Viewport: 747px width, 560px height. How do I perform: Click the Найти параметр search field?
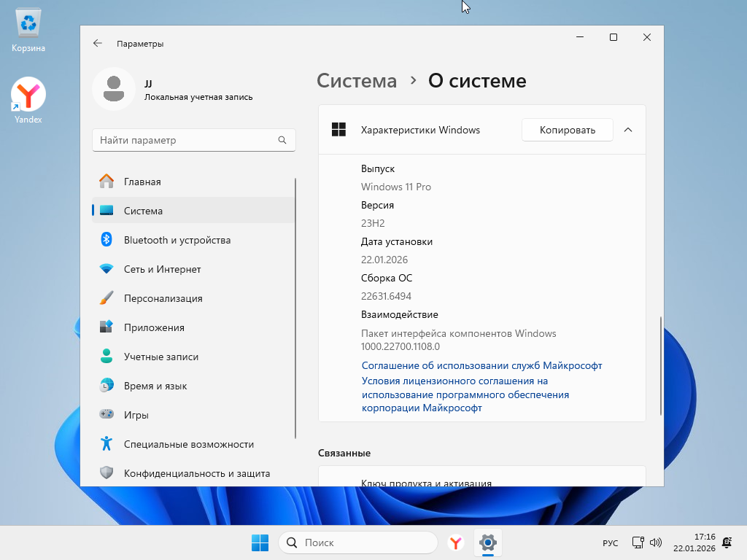pyautogui.click(x=186, y=140)
